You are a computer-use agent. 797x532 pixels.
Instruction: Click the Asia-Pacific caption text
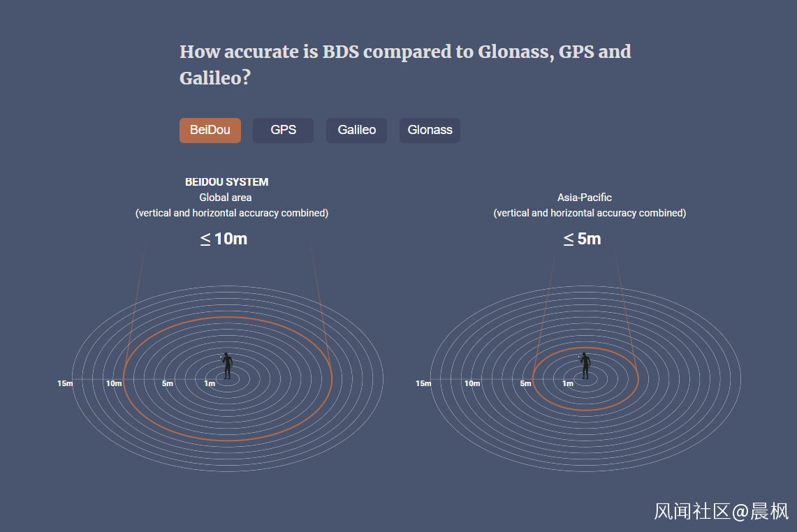[585, 198]
